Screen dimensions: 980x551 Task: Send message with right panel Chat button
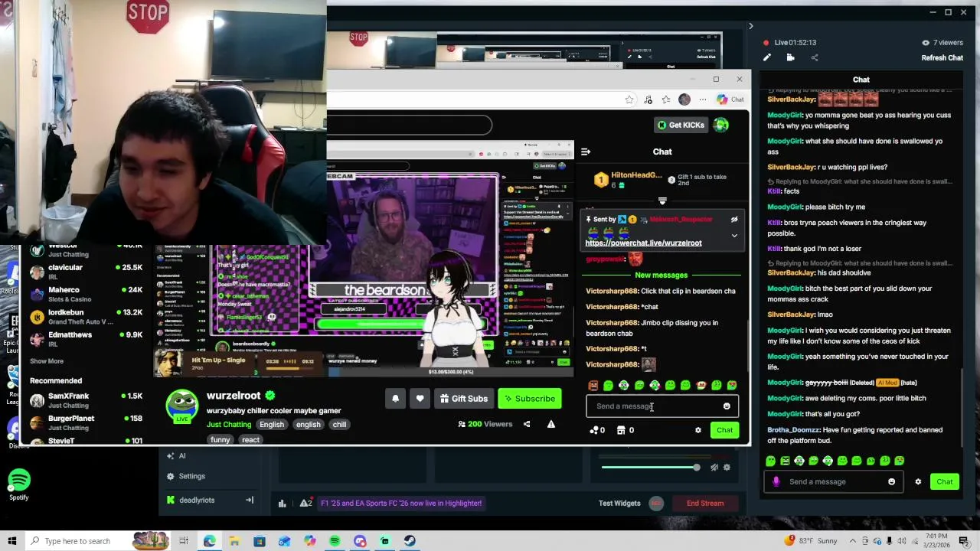coord(944,481)
